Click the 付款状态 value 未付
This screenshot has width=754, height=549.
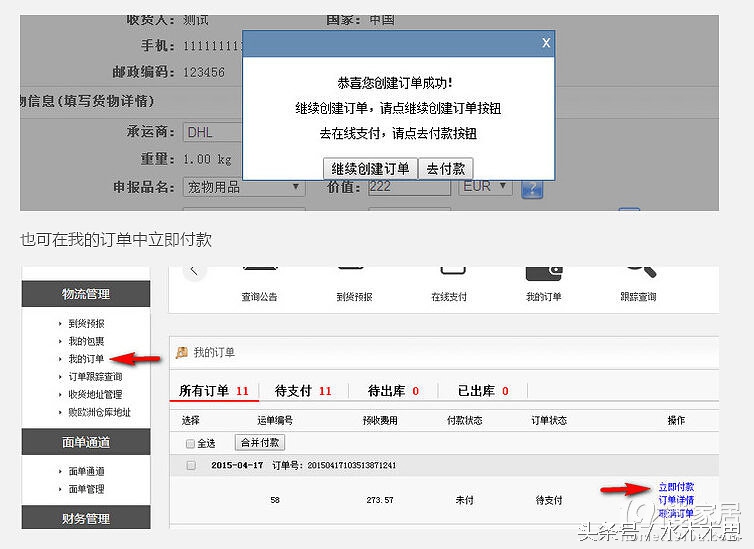[465, 500]
